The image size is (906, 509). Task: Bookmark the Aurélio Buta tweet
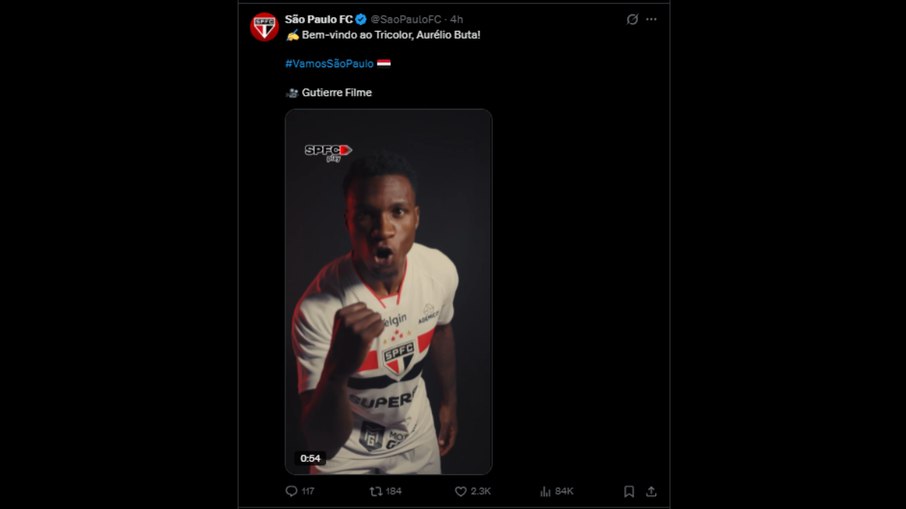point(629,491)
